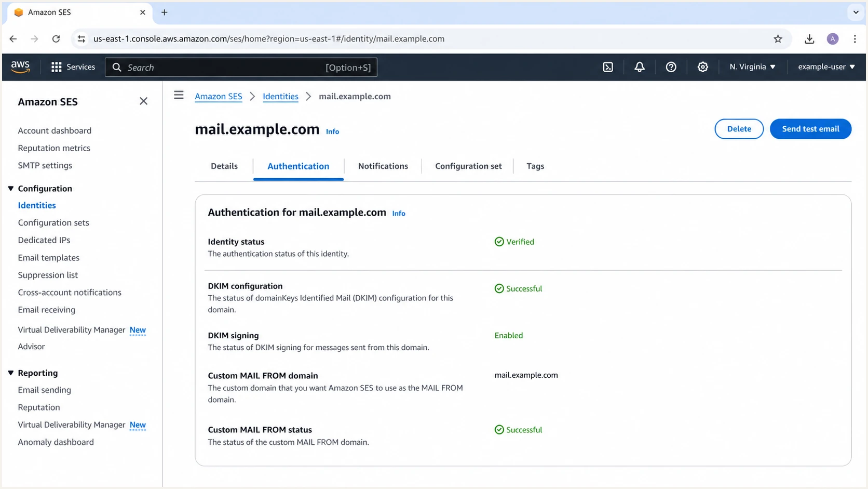Click the browser address bar URL

click(269, 39)
